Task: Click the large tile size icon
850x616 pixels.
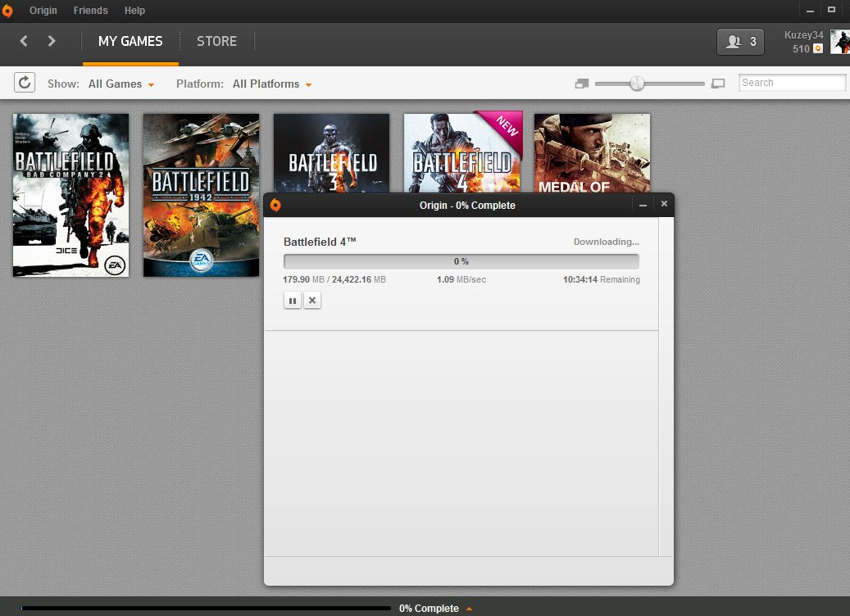Action: [x=718, y=84]
